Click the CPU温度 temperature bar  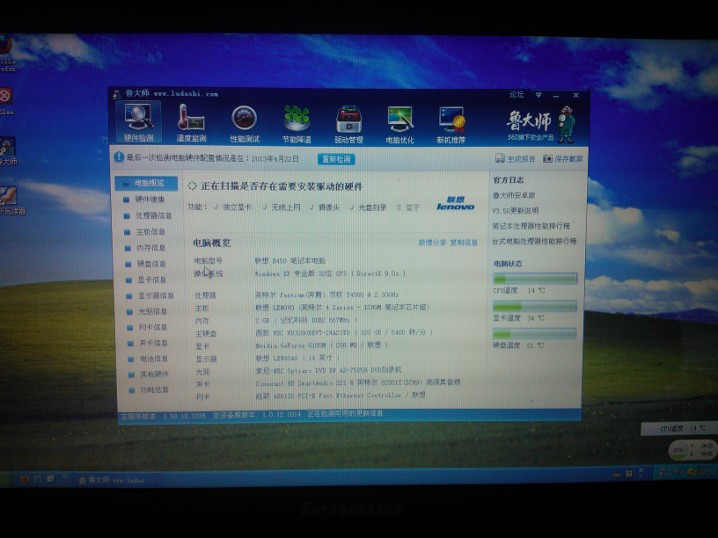[x=535, y=278]
